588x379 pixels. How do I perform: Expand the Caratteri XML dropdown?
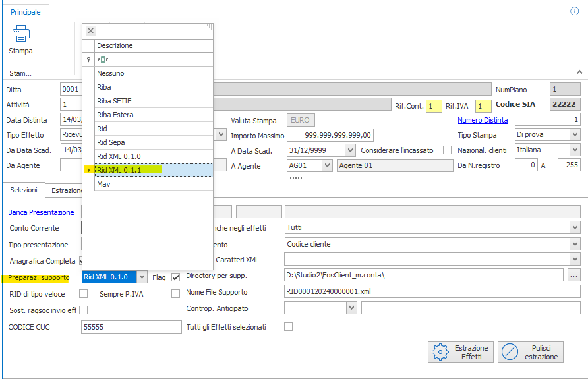575,259
